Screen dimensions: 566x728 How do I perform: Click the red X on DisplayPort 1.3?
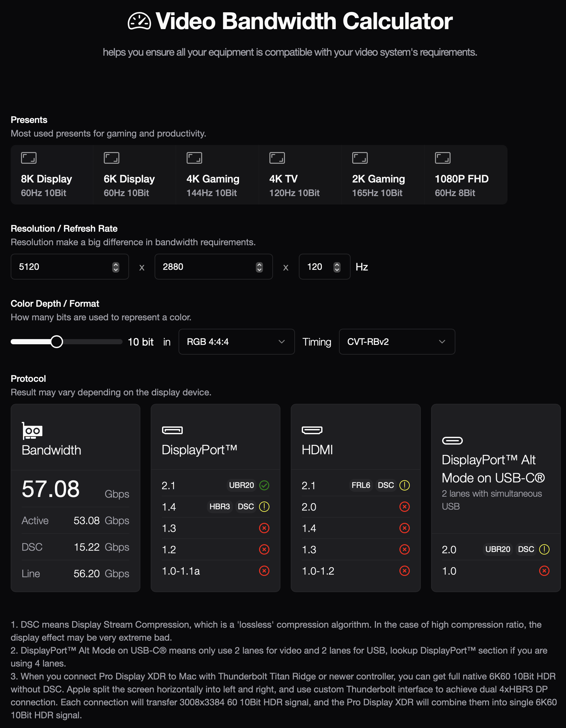264,528
